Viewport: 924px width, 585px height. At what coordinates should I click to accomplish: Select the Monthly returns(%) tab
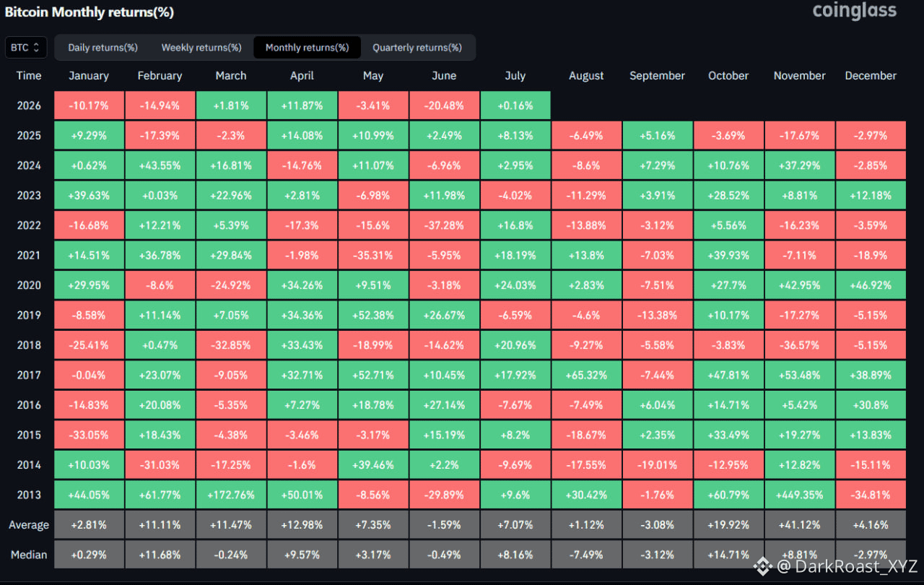(x=308, y=48)
